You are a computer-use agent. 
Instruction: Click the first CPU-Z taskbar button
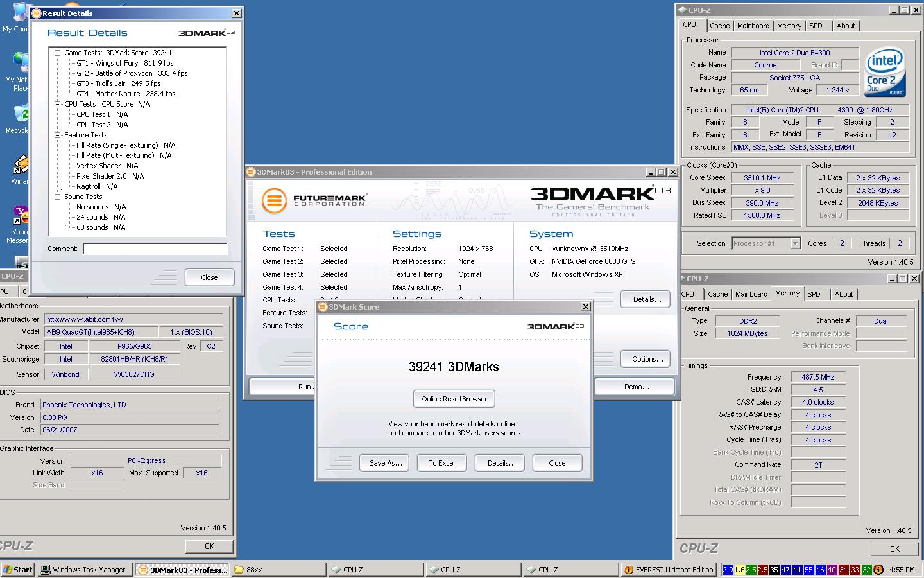click(377, 570)
